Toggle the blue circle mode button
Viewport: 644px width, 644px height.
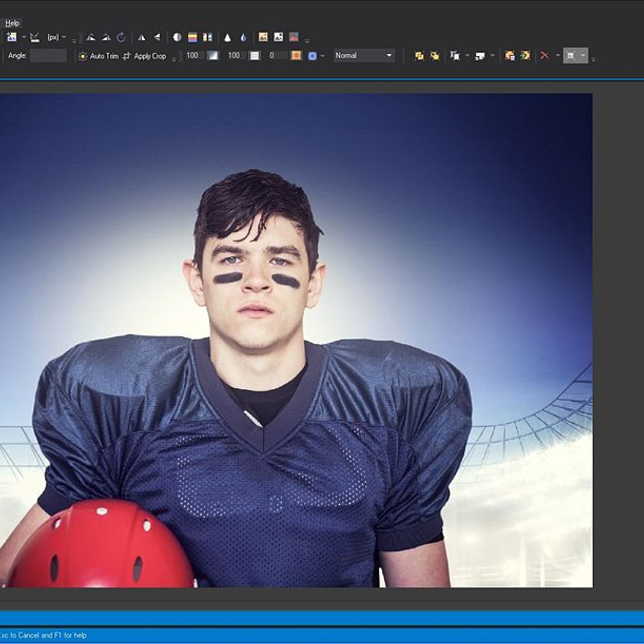[x=312, y=56]
